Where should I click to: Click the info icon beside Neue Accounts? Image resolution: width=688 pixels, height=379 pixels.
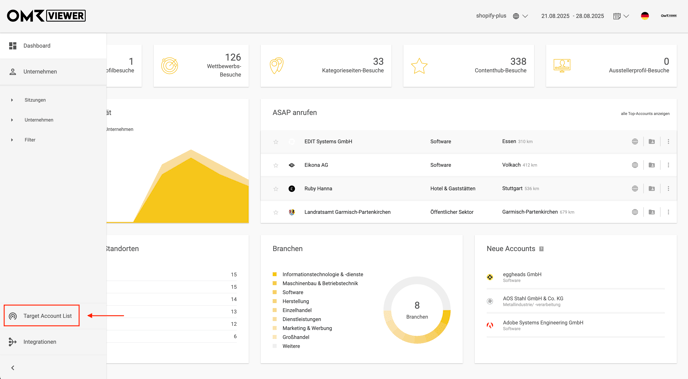541,249
